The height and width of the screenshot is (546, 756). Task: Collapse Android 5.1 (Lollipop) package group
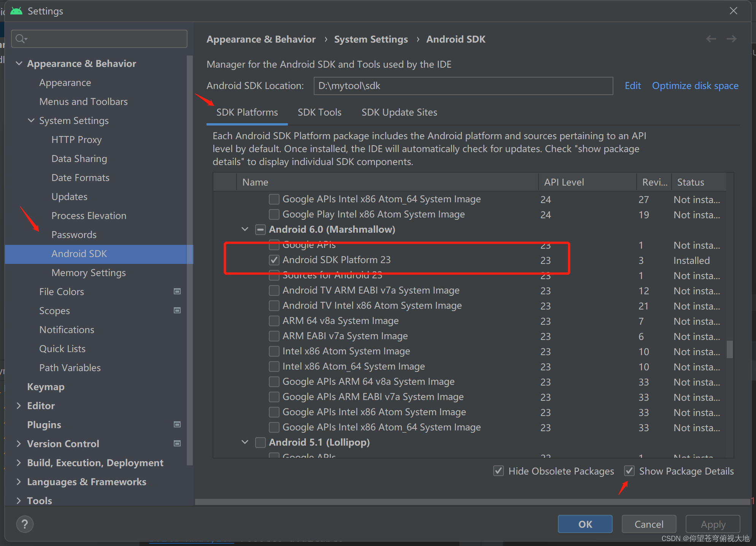click(245, 442)
